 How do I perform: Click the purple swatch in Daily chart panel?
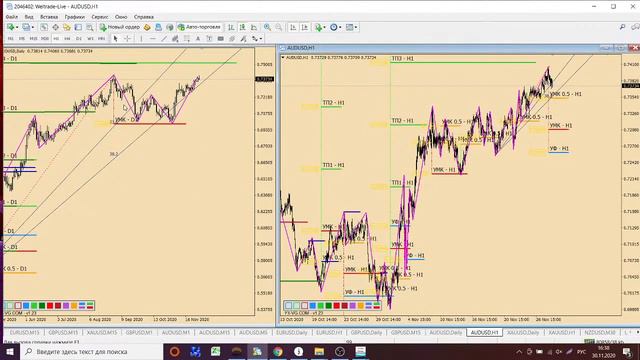pyautogui.click(x=66, y=305)
